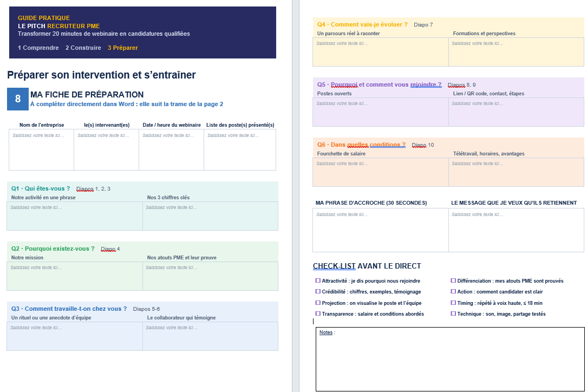Check the Crédibilité checklist item
The width and height of the screenshot is (587, 392).
[x=318, y=291]
